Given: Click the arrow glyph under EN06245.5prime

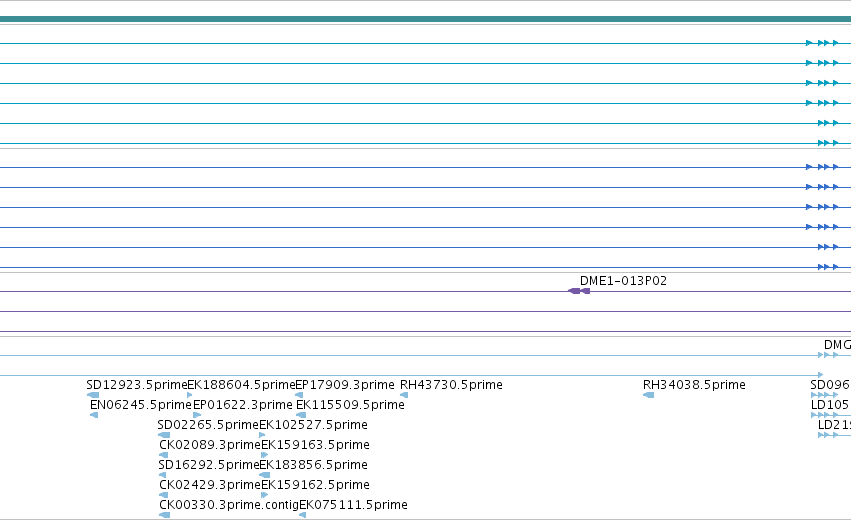Looking at the screenshot, I should click(x=94, y=415).
